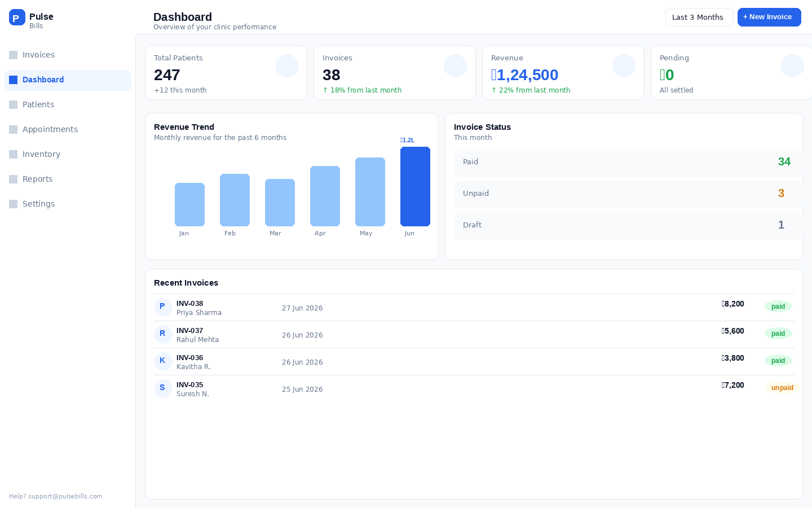Click the Invoices card circle icon

(455, 66)
